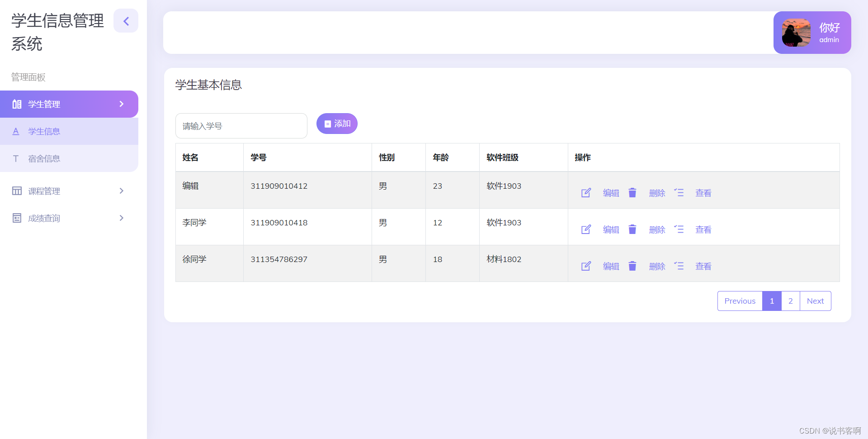Screen dimensions: 868x439
Task: Collapse the sidebar with the back chevron
Action: click(x=126, y=21)
